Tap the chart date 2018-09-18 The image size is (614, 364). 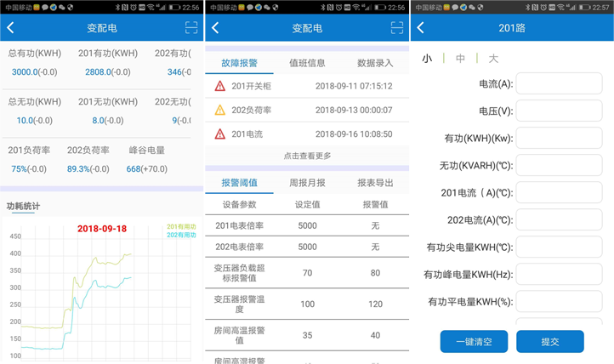[x=102, y=229]
